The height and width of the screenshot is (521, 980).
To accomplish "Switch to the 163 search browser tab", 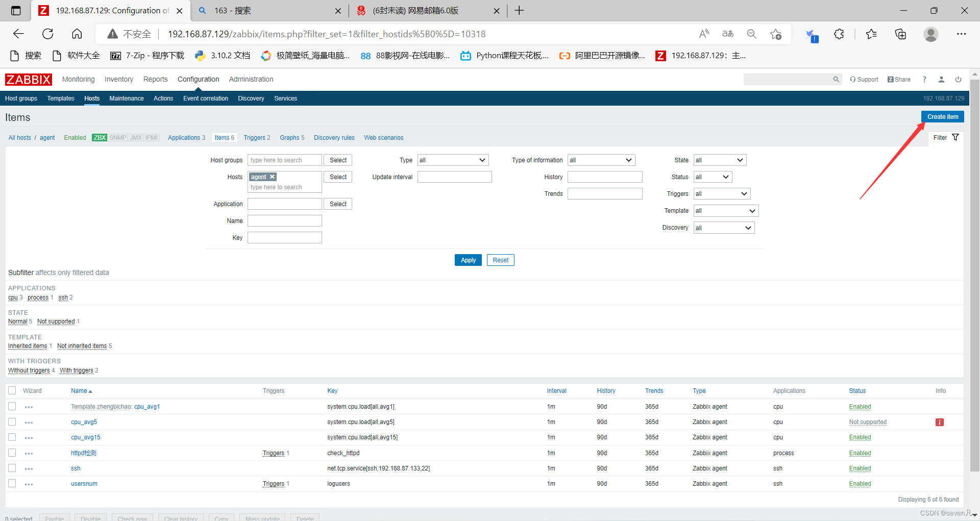I will (269, 10).
